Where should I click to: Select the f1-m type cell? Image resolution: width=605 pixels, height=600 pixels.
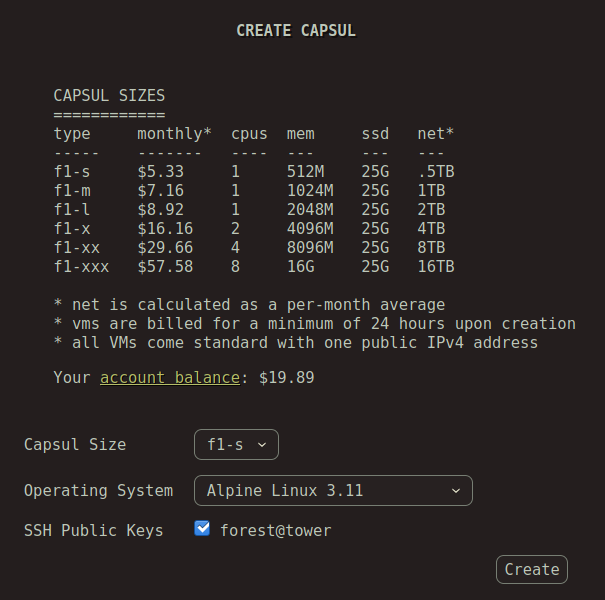(x=72, y=190)
